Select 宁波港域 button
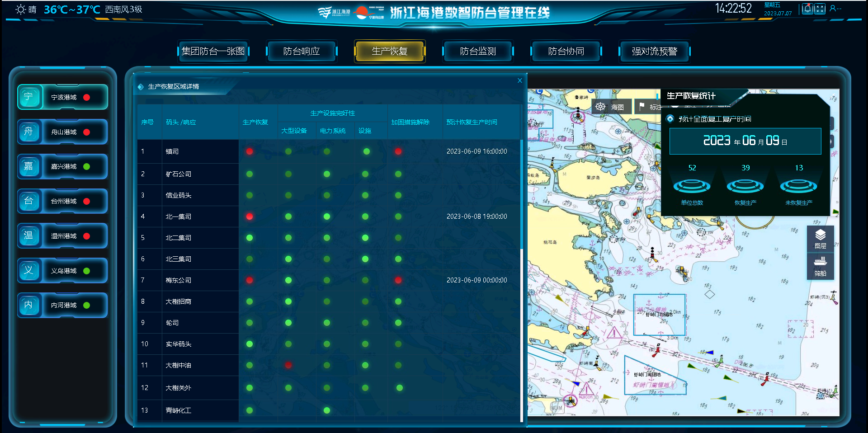The image size is (868, 433). [x=63, y=97]
